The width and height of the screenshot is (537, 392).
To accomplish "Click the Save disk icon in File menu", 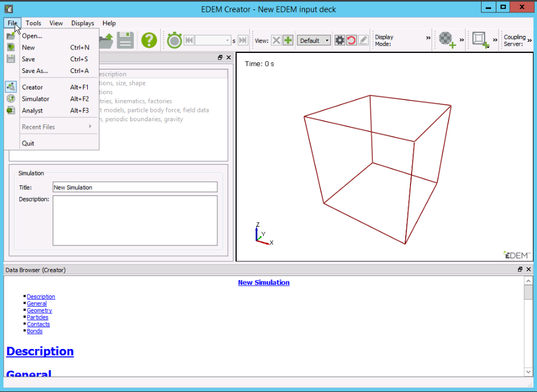I will click(x=11, y=59).
